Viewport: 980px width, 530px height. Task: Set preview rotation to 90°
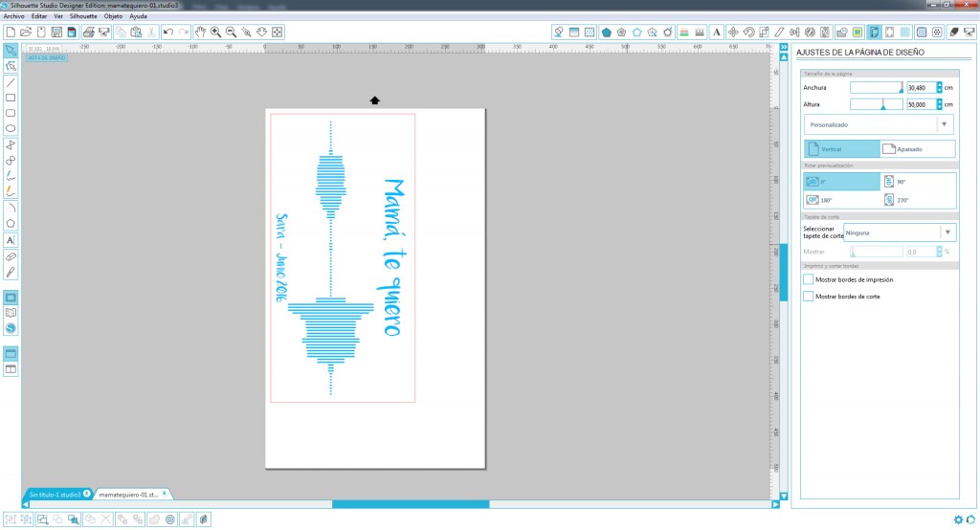click(x=918, y=181)
